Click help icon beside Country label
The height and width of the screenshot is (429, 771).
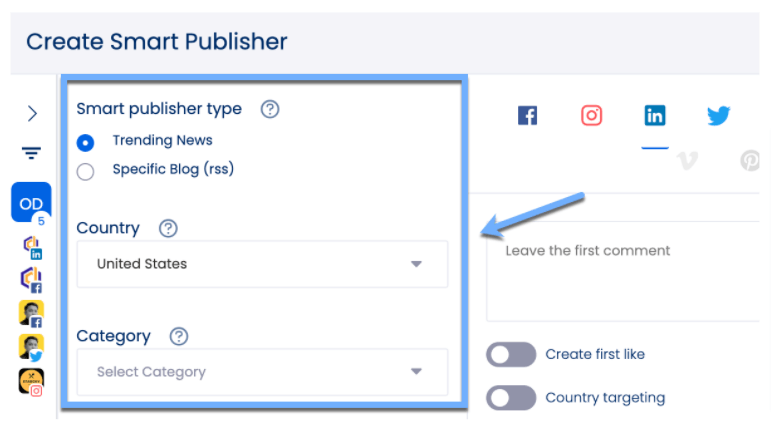[168, 228]
